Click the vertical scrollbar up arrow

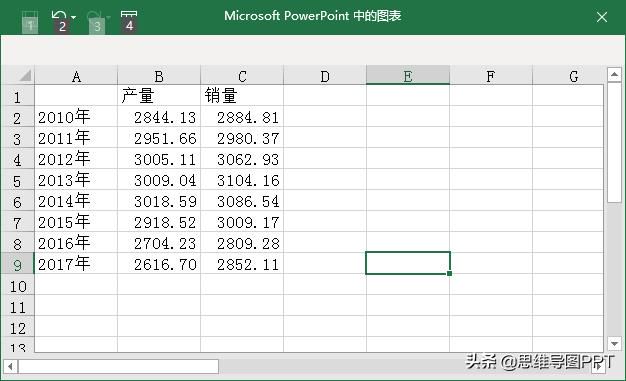[614, 75]
